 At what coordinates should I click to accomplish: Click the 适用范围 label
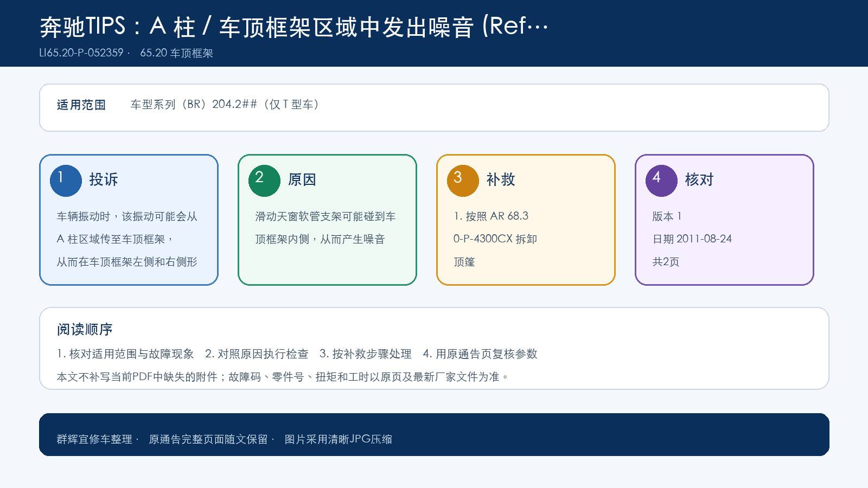(81, 105)
